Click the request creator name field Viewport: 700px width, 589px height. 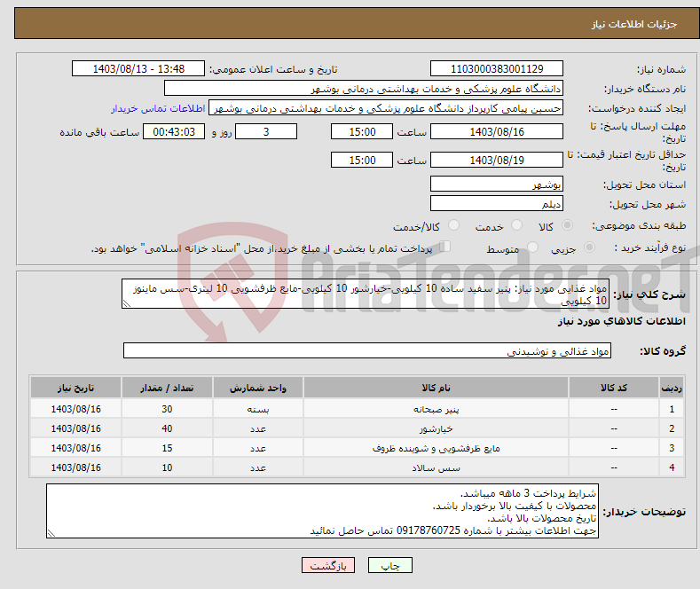386,108
